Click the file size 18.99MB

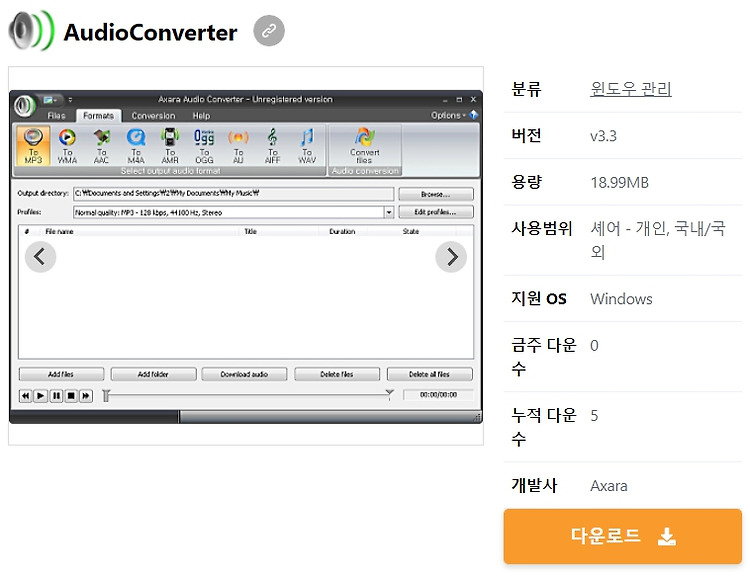(x=619, y=182)
